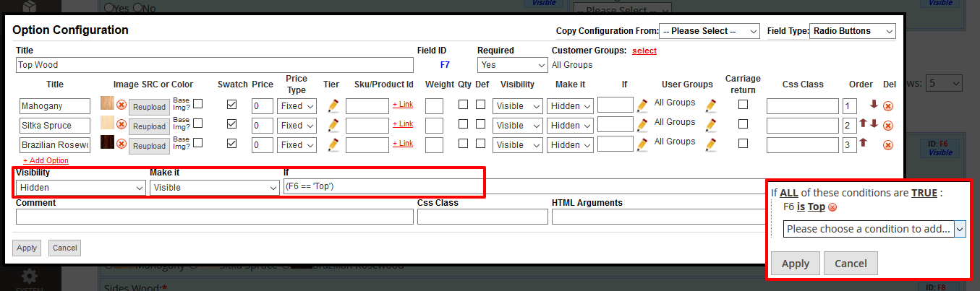
Task: Edit tier pricing for Mahogany row
Action: (333, 106)
